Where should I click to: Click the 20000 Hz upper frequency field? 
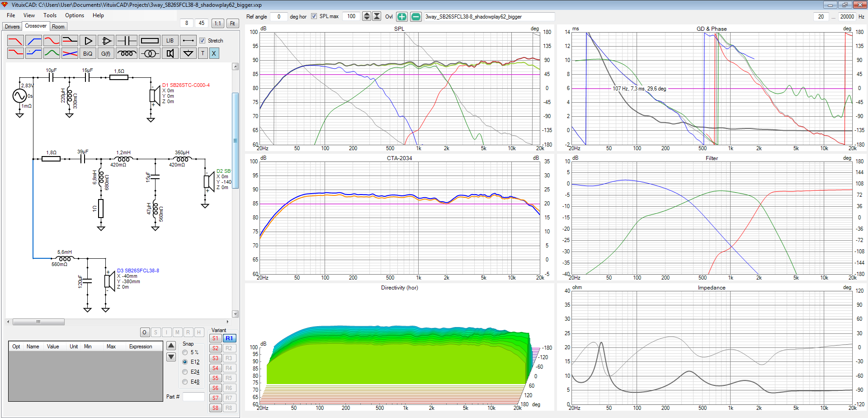tap(847, 17)
